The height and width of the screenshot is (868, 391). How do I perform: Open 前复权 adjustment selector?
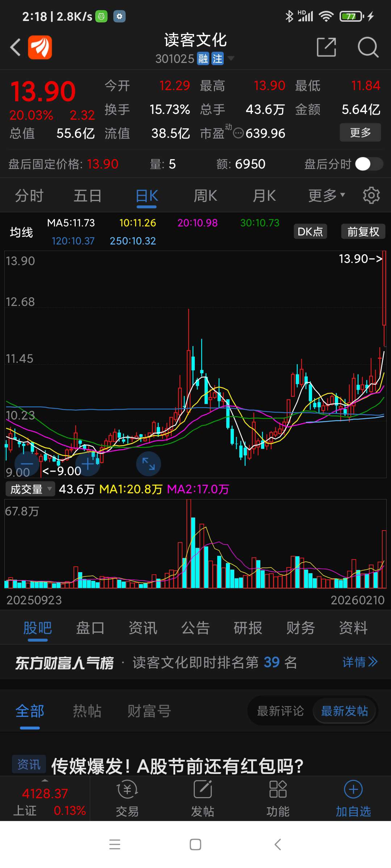click(363, 231)
